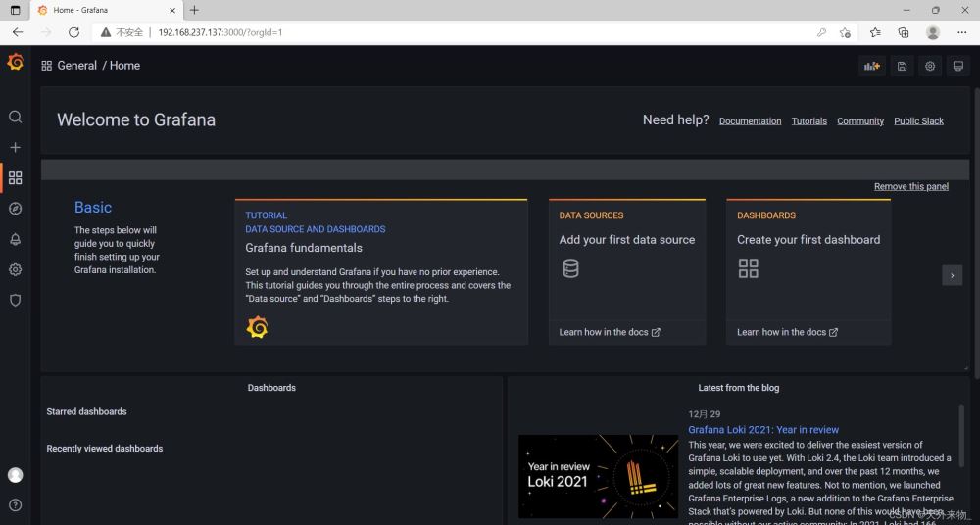980x525 pixels.
Task: Open the Documentation help link
Action: 750,121
